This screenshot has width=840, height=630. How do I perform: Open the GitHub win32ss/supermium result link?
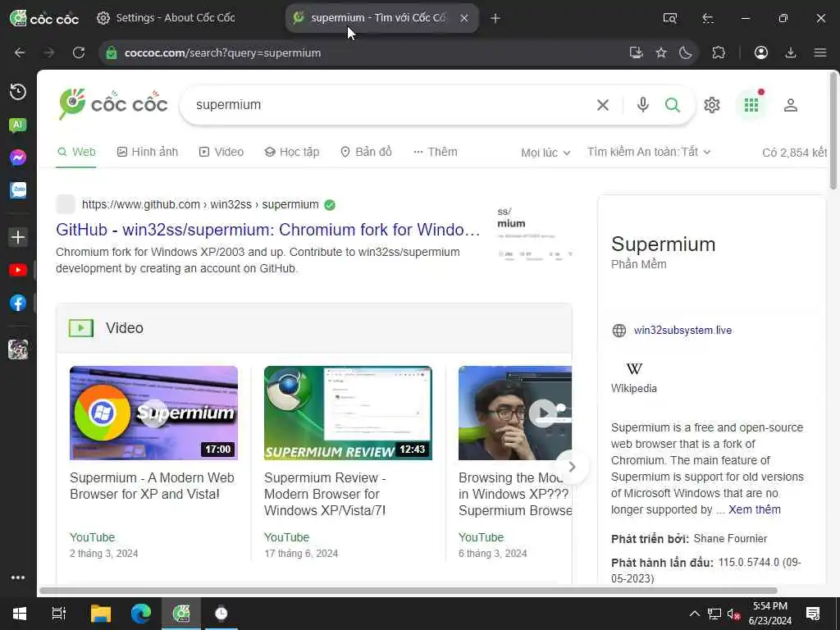coord(268,230)
